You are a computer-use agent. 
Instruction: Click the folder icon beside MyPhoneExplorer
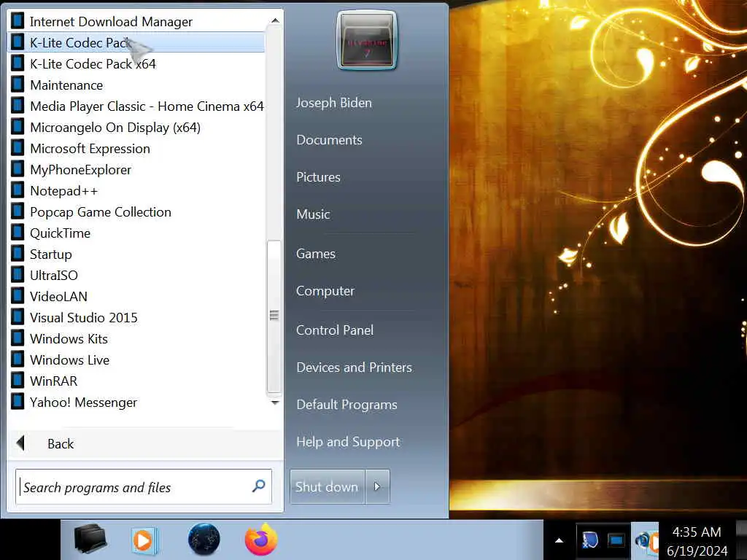18,169
